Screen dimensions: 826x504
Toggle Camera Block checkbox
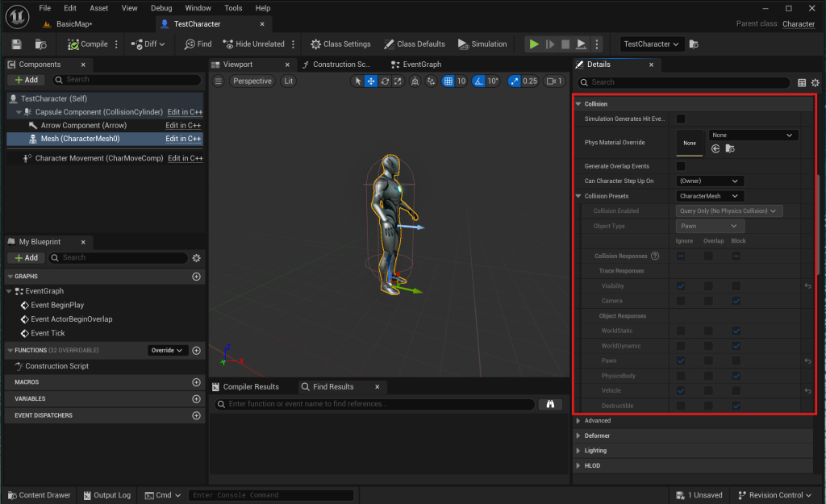click(736, 301)
